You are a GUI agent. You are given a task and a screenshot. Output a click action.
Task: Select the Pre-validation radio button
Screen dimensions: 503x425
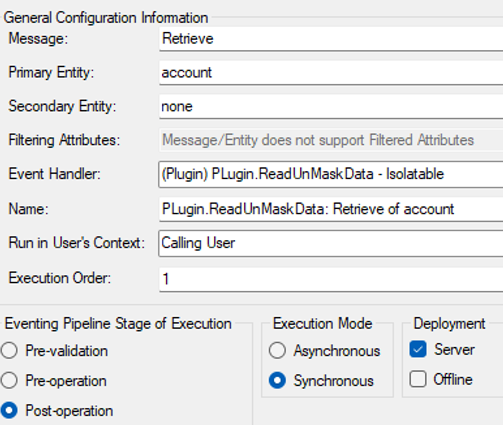point(9,351)
